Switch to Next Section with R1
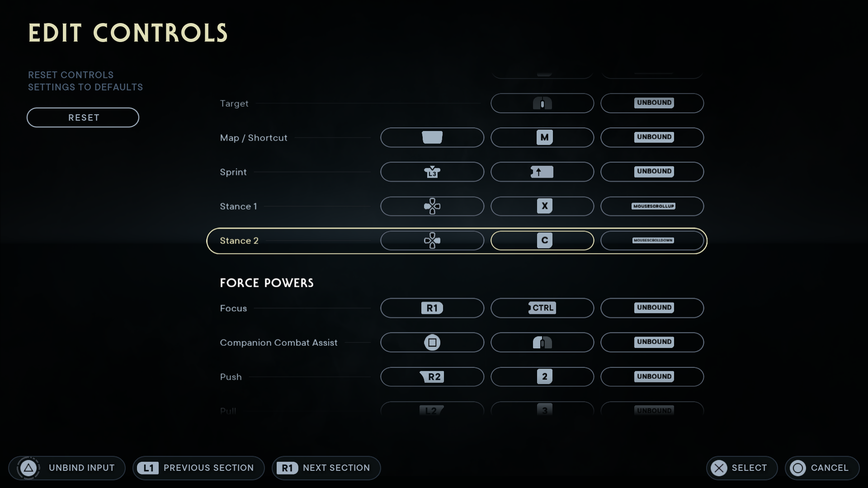868x488 pixels. click(x=326, y=468)
